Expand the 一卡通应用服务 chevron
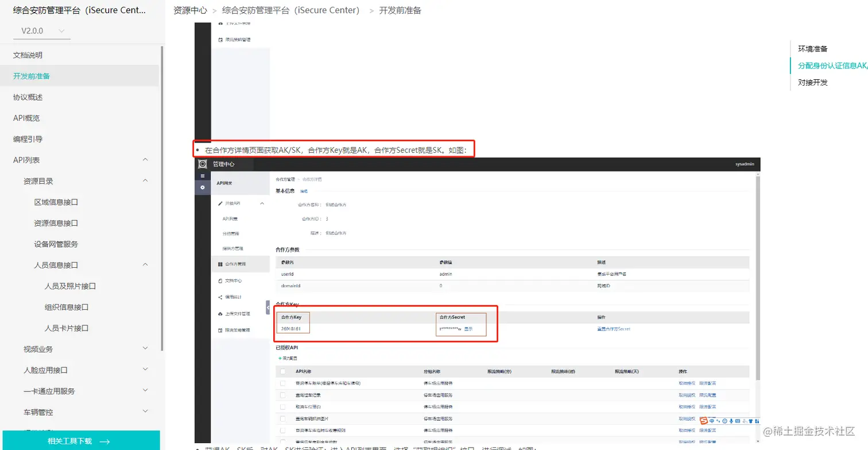Image resolution: width=868 pixels, height=450 pixels. click(145, 391)
